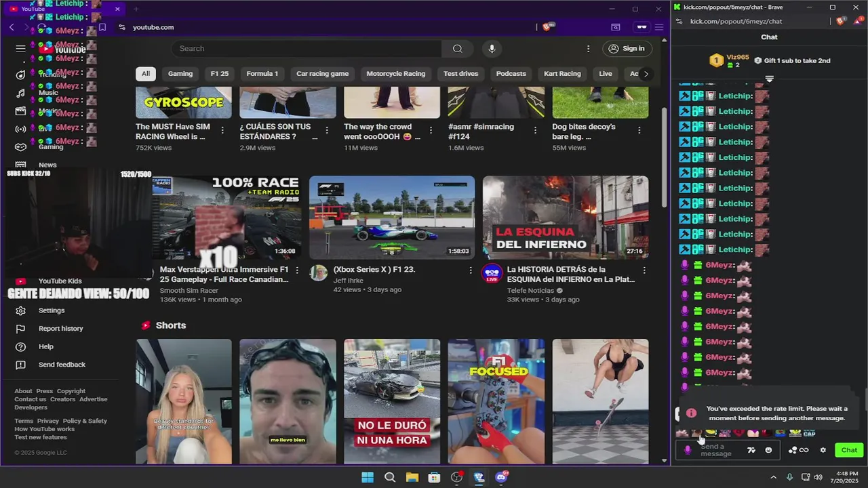Screen dimensions: 868x488
Task: Open File Explorer from taskbar
Action: pyautogui.click(x=412, y=477)
